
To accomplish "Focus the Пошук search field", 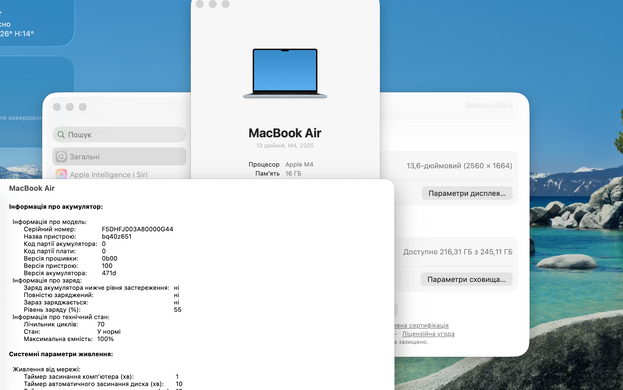I will coord(119,135).
